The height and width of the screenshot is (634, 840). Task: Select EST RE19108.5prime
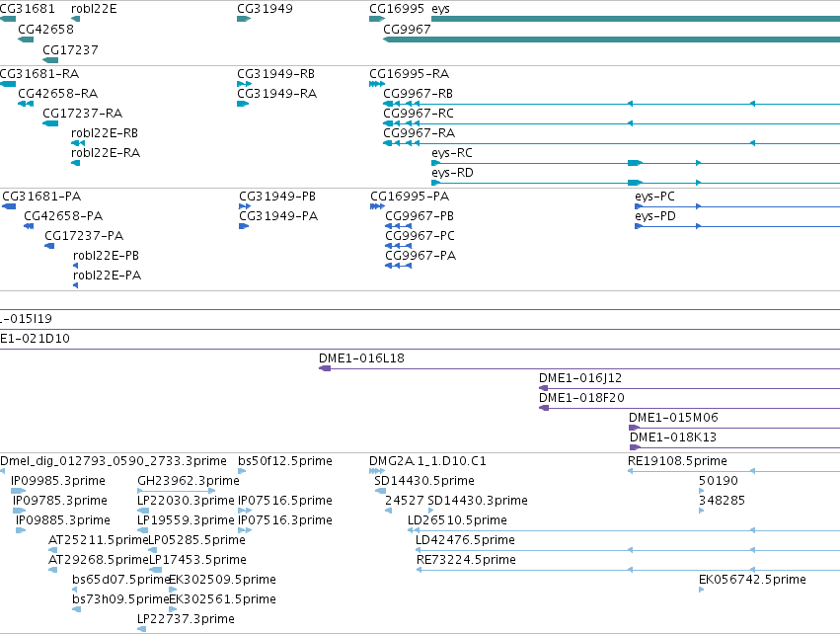pos(677,461)
